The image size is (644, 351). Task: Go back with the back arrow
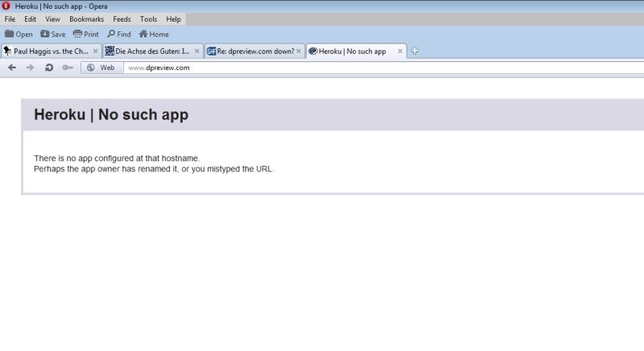click(x=12, y=68)
